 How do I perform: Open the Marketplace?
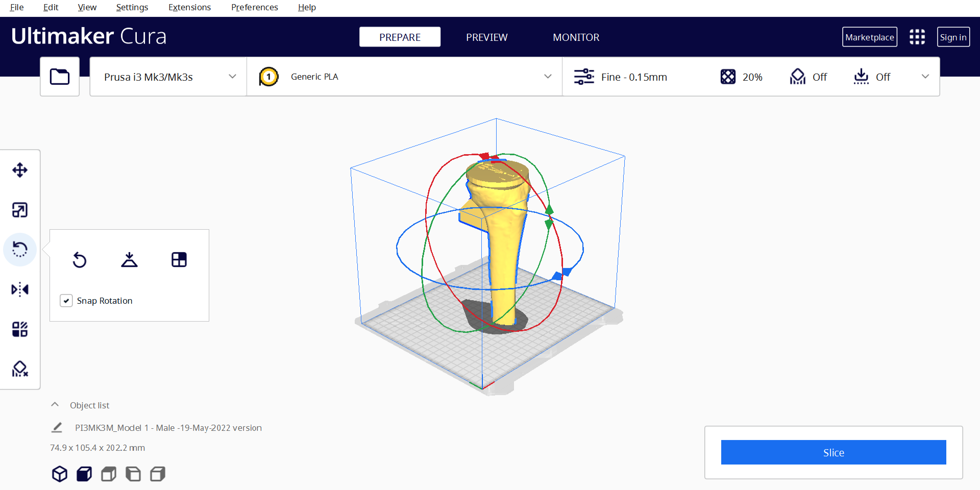click(869, 37)
